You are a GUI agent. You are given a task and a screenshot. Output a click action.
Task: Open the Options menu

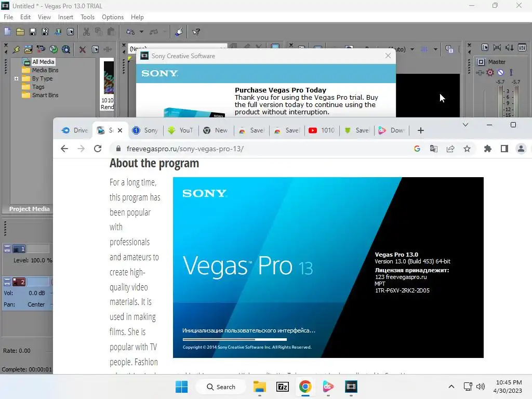[113, 17]
